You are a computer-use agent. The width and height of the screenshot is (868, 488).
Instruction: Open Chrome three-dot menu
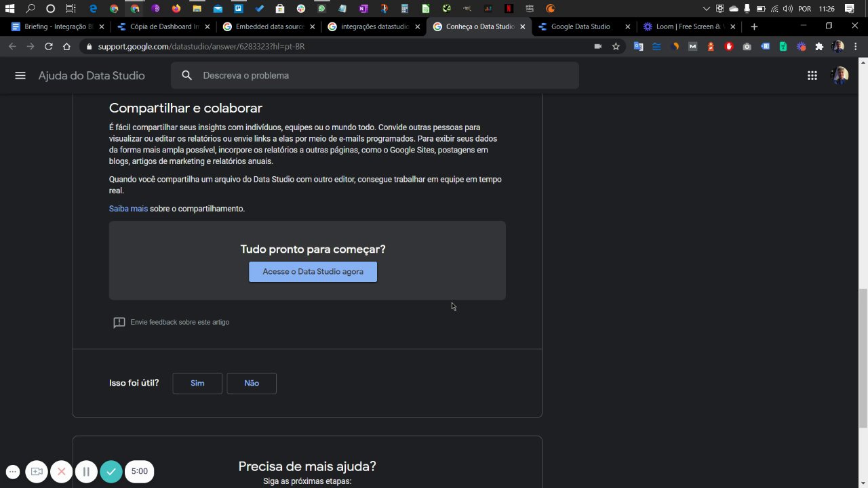856,47
